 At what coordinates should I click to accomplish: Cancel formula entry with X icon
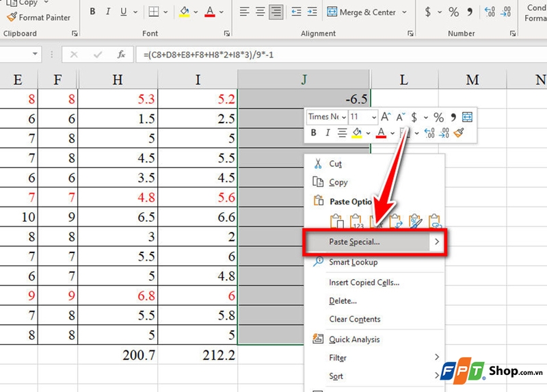pyautogui.click(x=74, y=55)
